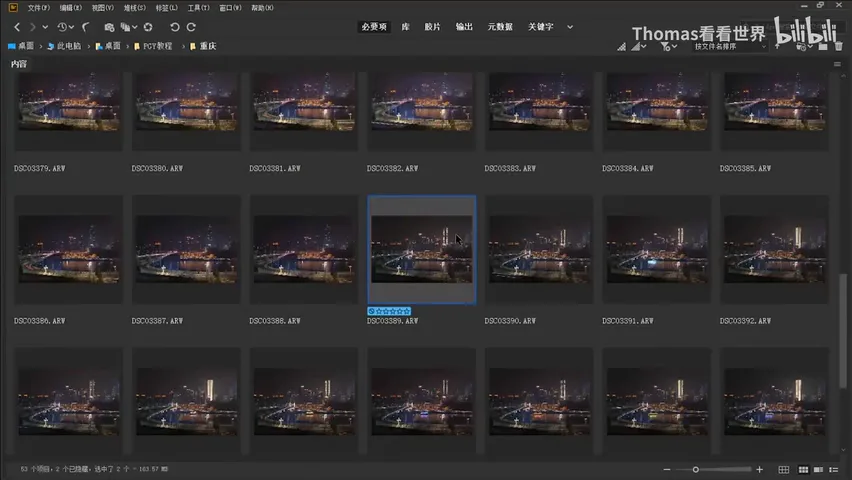
Task: Increase thumbnail size with plus button
Action: [760, 470]
